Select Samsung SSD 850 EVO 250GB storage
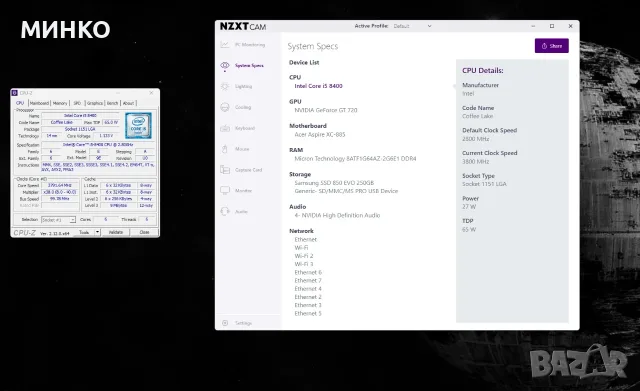640x391 pixels. click(x=334, y=183)
